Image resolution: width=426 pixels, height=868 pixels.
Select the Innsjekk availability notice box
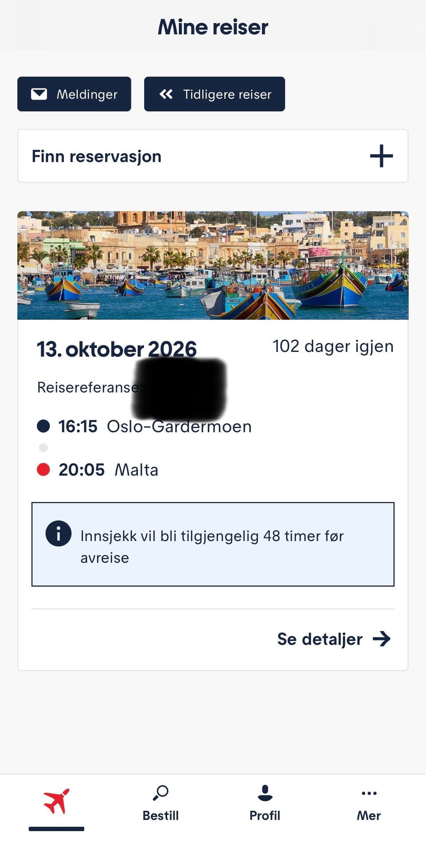(x=213, y=544)
